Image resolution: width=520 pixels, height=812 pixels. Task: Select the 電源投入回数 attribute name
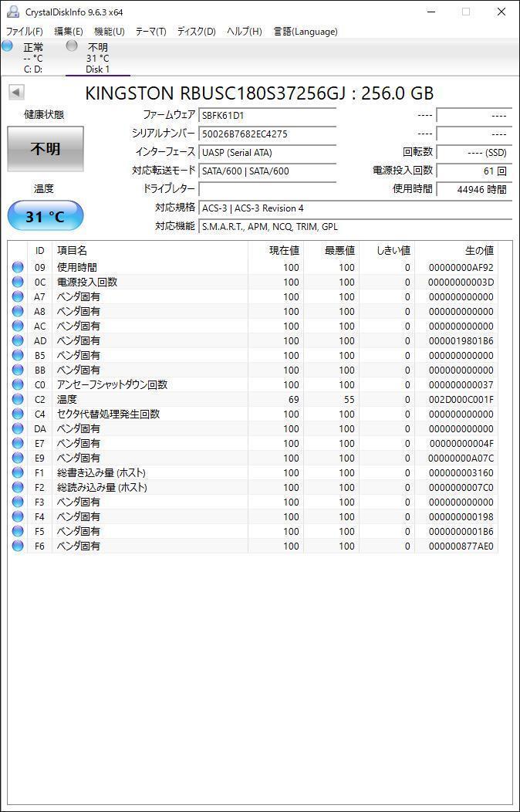click(x=87, y=282)
